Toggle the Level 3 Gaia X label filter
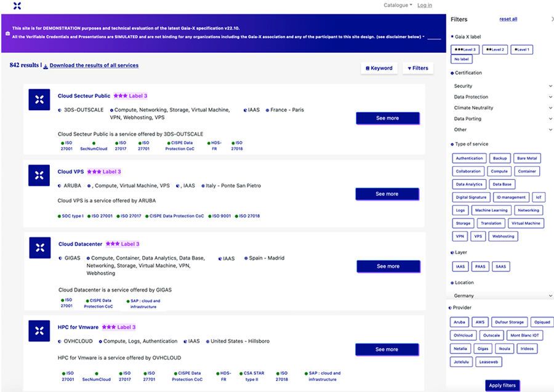 pos(465,49)
